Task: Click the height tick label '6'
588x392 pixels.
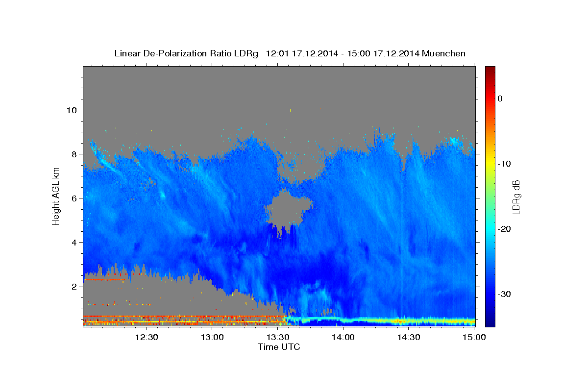Action: tap(75, 198)
